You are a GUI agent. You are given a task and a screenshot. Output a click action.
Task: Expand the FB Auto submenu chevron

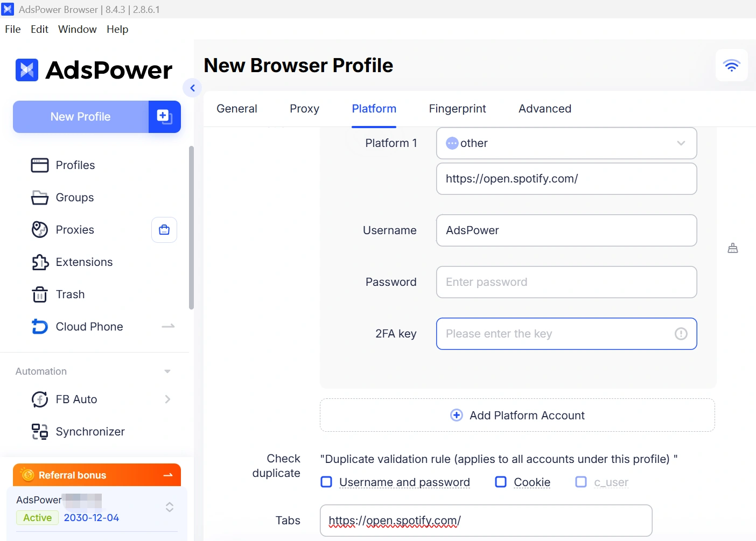tap(167, 399)
